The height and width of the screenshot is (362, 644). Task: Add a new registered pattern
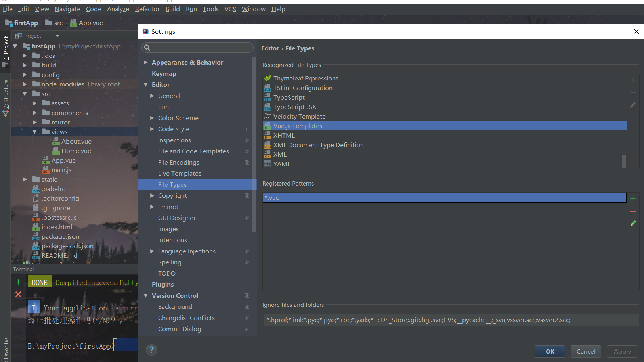point(633,199)
